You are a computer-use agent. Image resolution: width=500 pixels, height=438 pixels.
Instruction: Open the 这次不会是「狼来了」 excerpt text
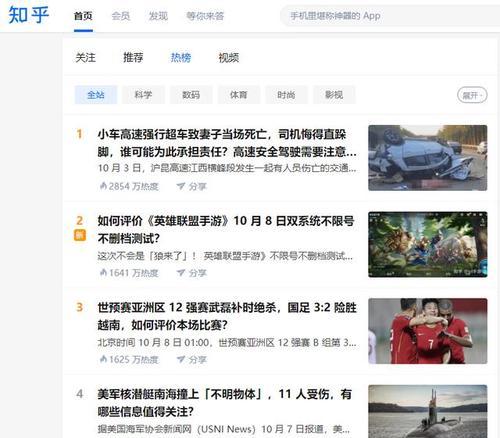225,256
